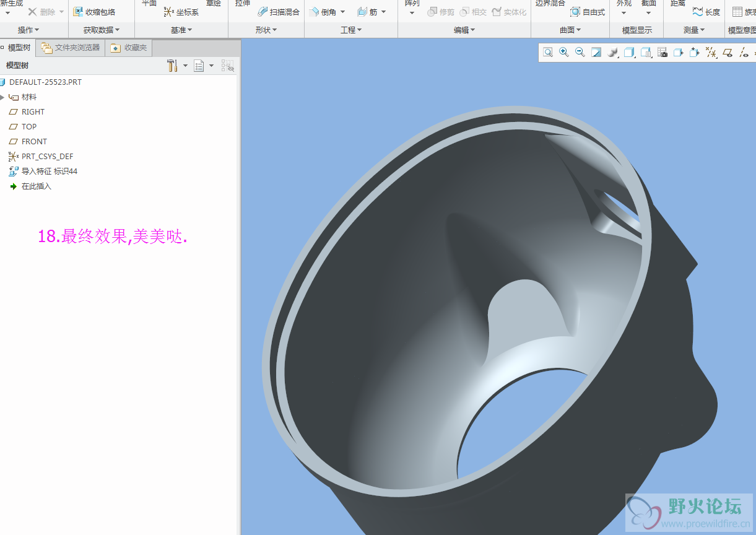
Task: Open the View Manager icon
Action: (646, 53)
